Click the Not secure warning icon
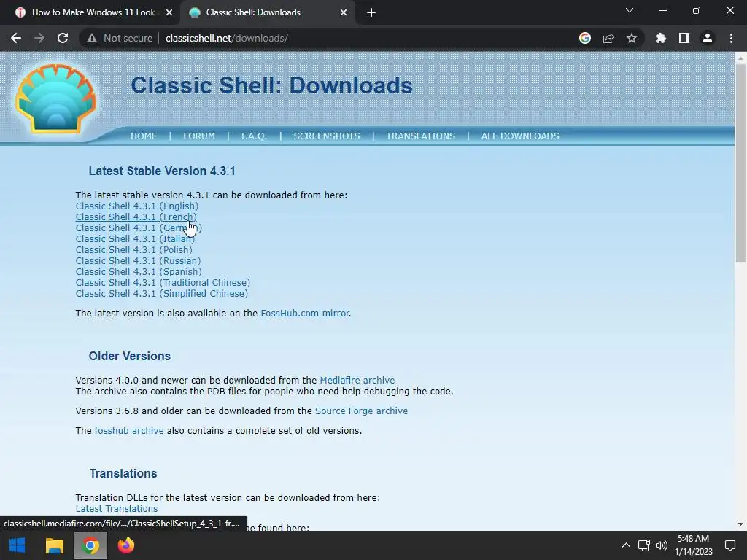 click(x=92, y=38)
